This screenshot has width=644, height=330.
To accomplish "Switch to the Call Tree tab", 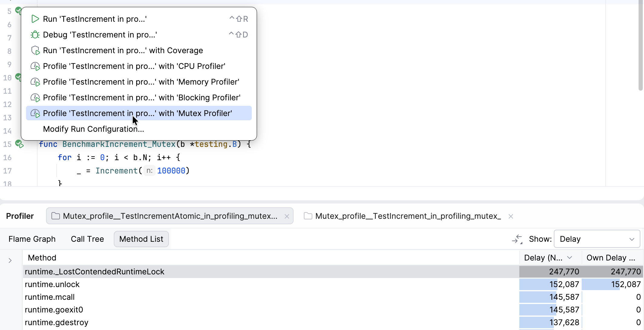I will (87, 239).
